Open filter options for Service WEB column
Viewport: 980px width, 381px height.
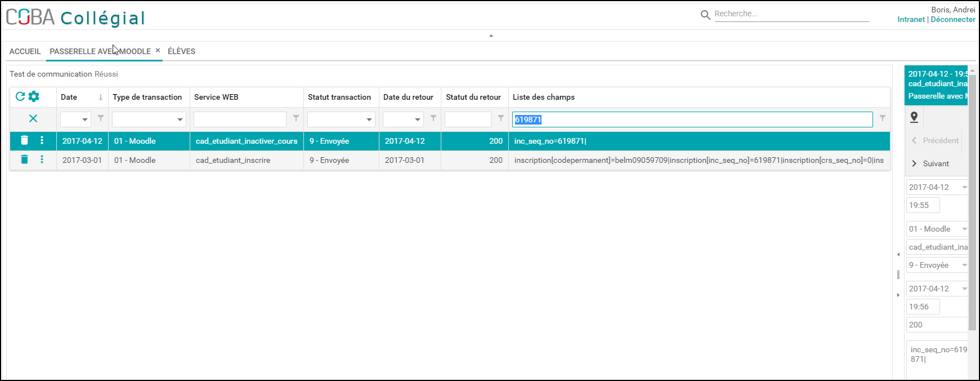(x=296, y=118)
